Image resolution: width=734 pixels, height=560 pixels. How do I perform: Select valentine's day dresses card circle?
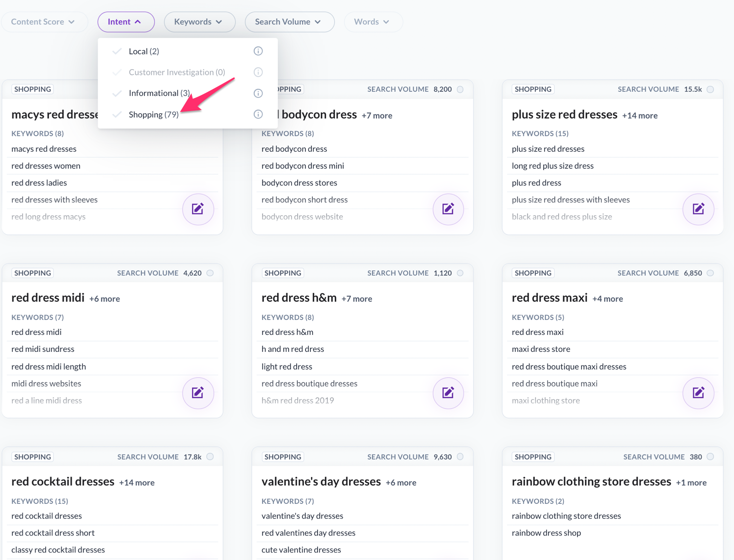pyautogui.click(x=460, y=457)
